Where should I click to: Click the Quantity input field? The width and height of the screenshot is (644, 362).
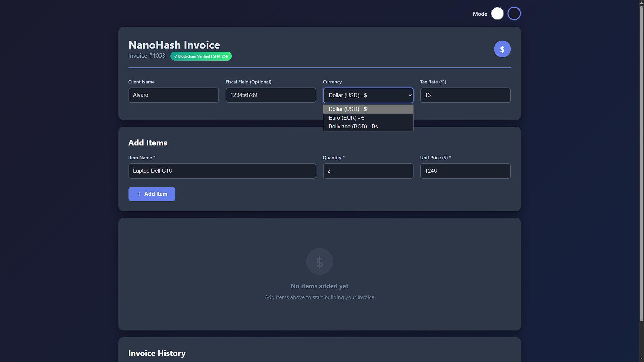point(368,171)
